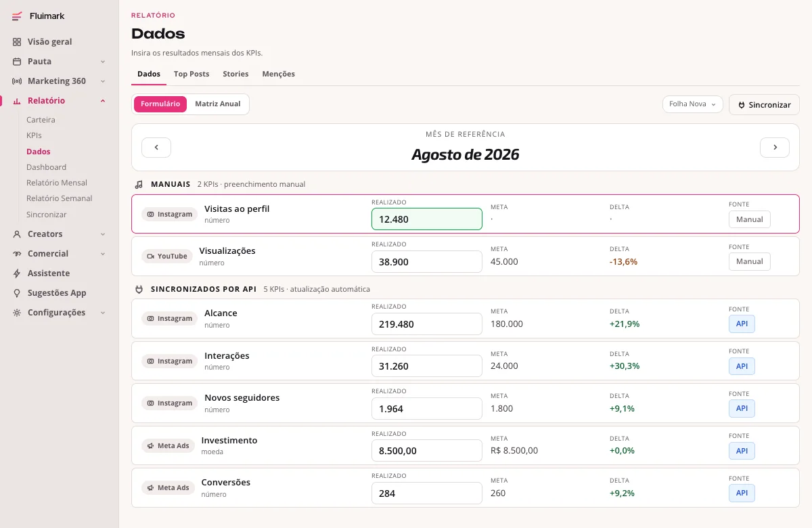
Task: Go to previous reference month
Action: click(x=156, y=147)
